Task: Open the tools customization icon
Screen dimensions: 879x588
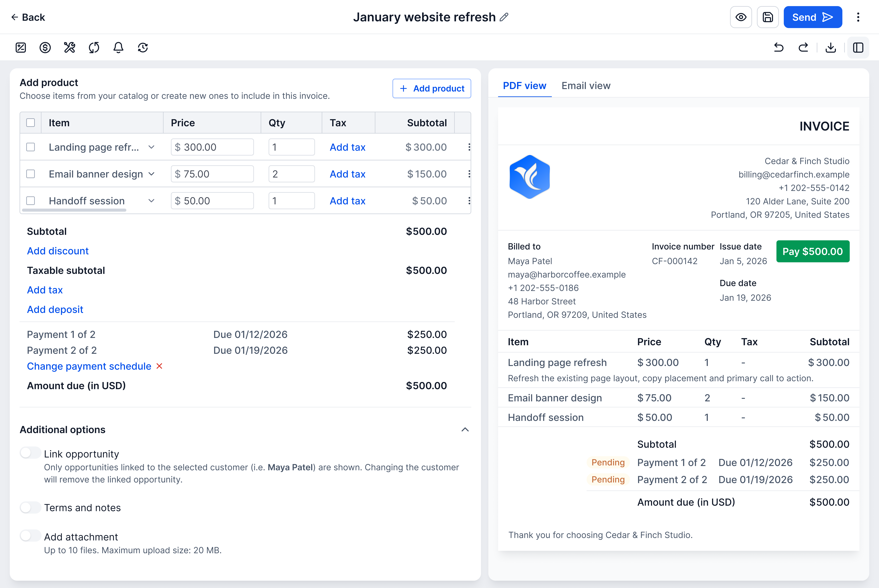Action: coord(69,48)
